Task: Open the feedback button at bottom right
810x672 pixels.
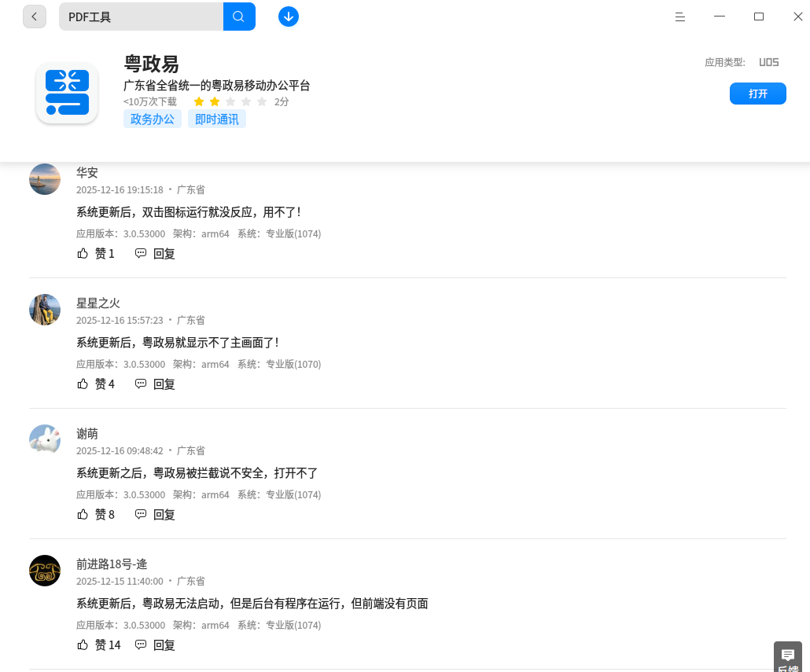Action: point(788,657)
